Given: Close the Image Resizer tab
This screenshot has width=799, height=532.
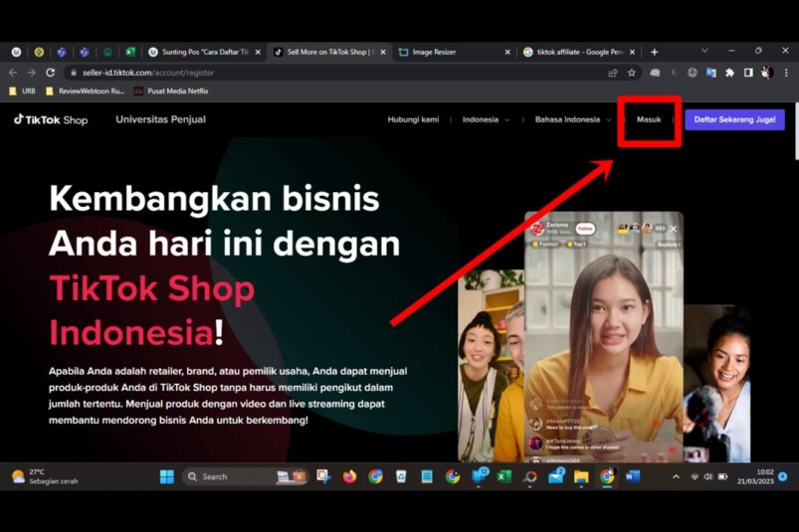Looking at the screenshot, I should (x=507, y=52).
